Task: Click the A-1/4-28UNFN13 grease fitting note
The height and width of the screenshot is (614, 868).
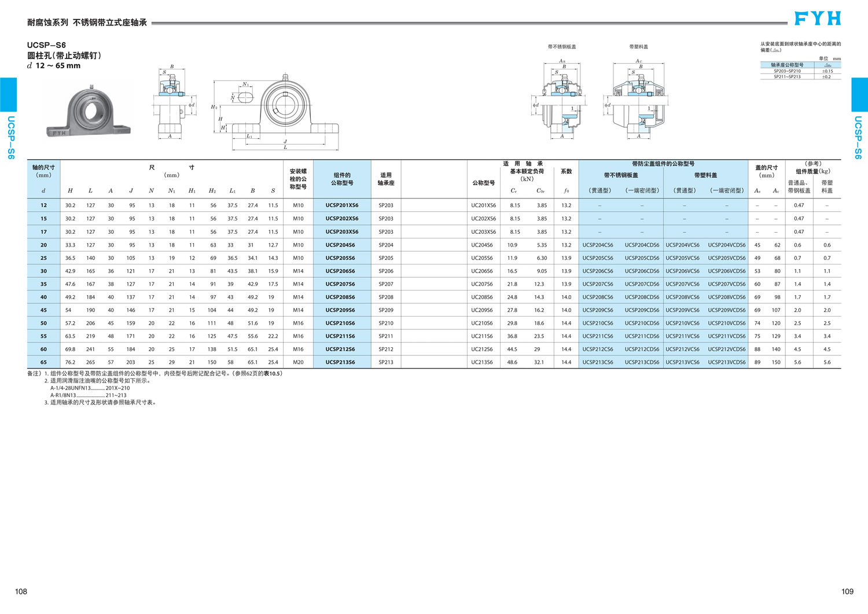Action: (90, 388)
